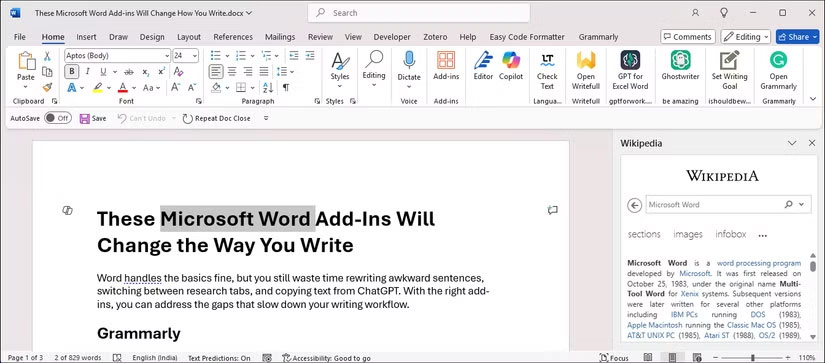The height and width of the screenshot is (363, 825).
Task: Click the Copy icon in Clipboard group
Action: (47, 72)
